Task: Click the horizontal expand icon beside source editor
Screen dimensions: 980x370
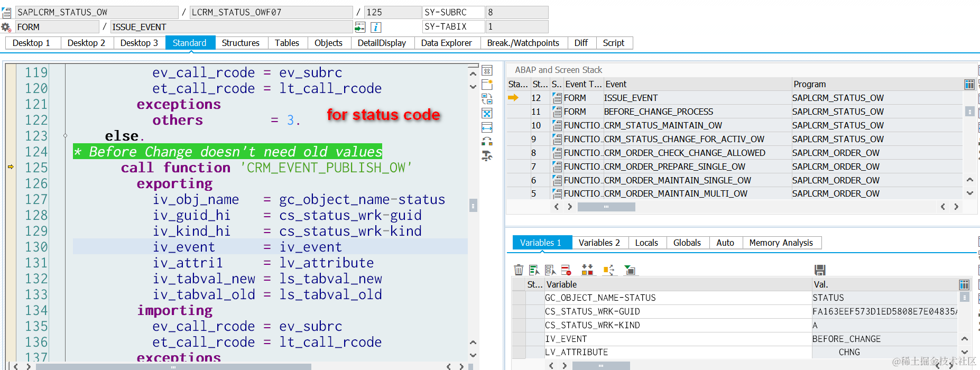Action: (487, 127)
